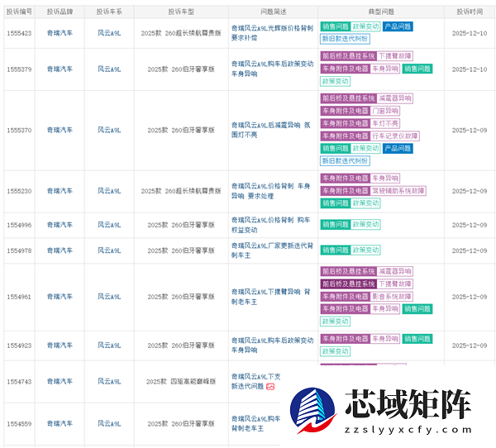
Task: Select complaint number 1554923
Action: click(19, 346)
